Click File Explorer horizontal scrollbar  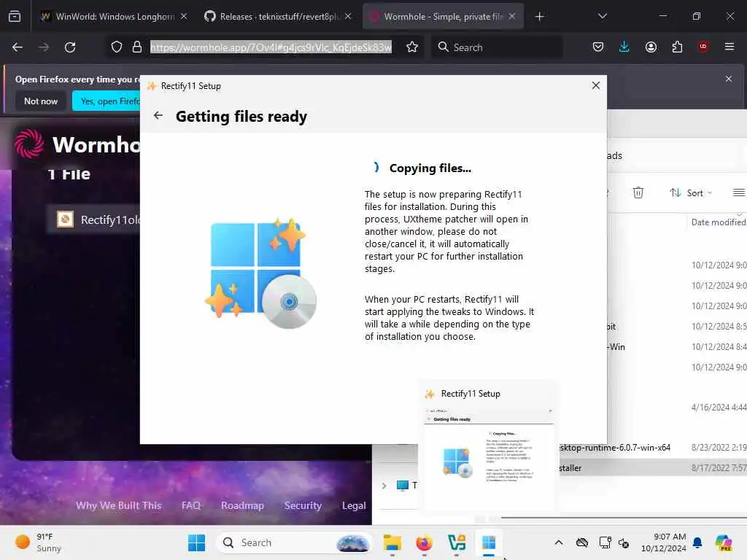624,517
